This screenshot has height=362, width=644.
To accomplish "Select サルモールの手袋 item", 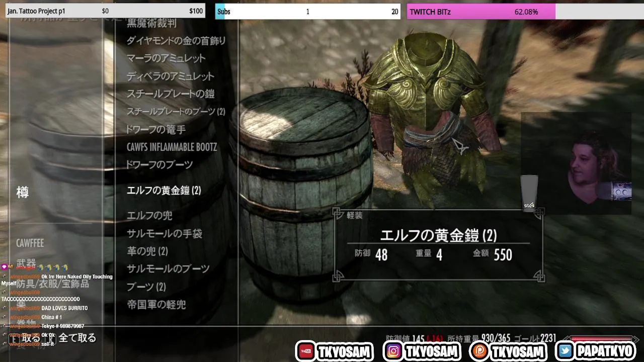I will 165,234.
